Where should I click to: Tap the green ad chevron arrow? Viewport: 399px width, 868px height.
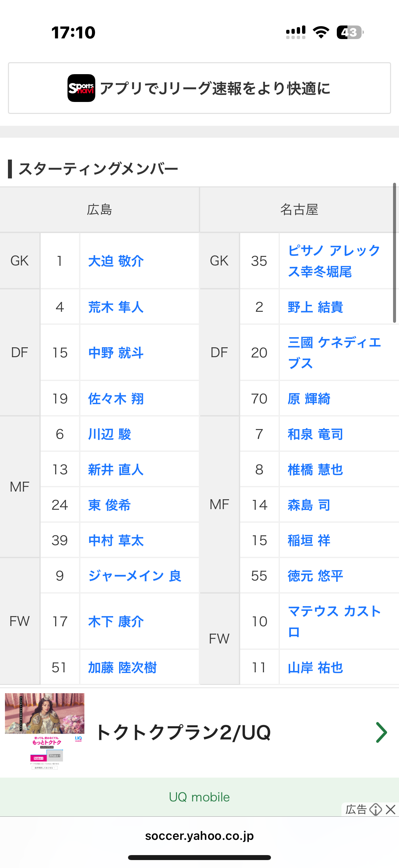381,733
